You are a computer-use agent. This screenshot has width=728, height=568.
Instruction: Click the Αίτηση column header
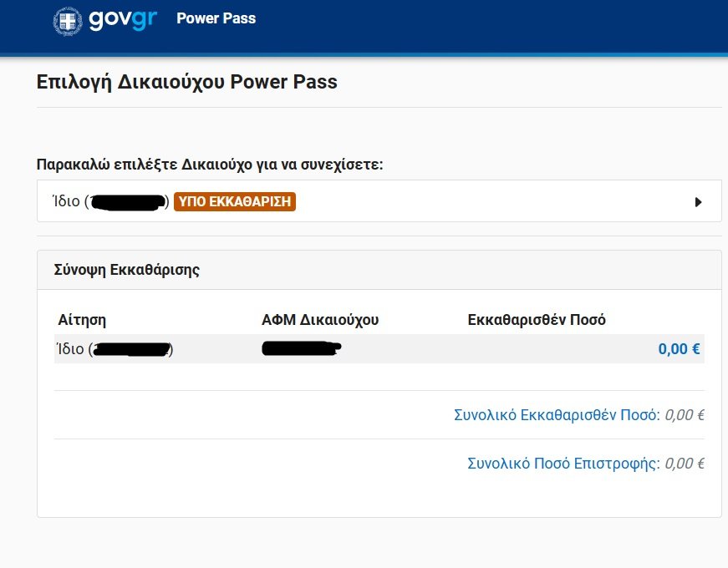point(82,320)
